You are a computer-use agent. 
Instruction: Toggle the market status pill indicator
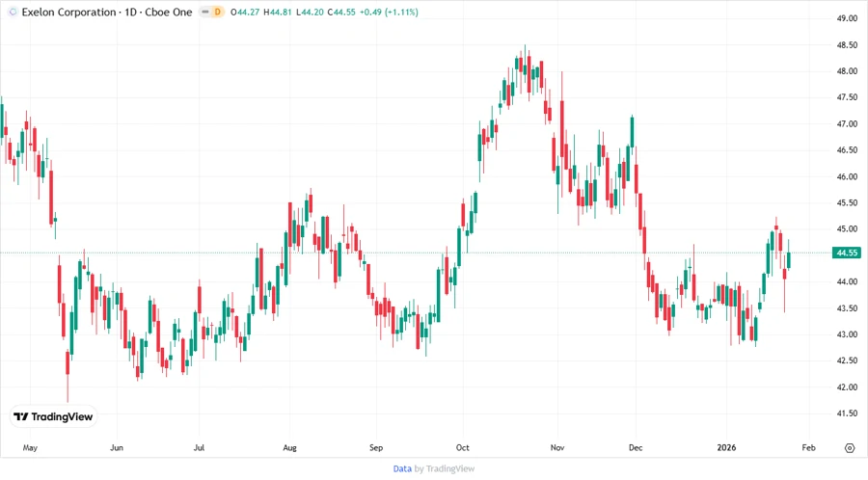tap(205, 13)
